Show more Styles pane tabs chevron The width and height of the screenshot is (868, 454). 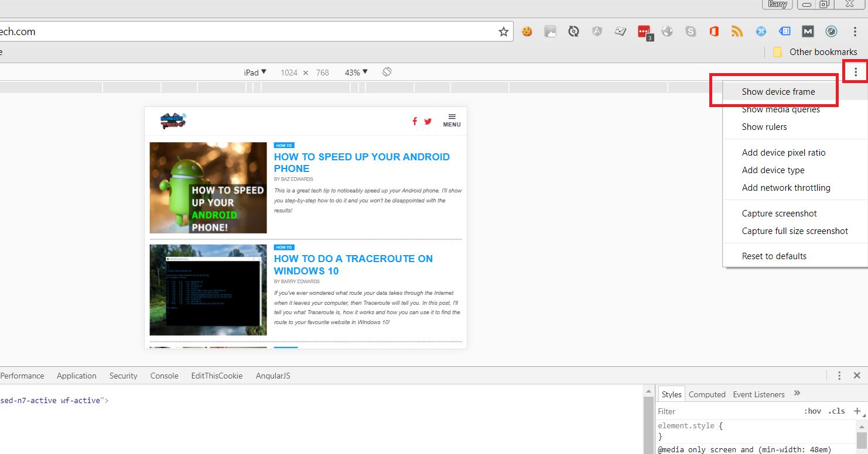(797, 393)
